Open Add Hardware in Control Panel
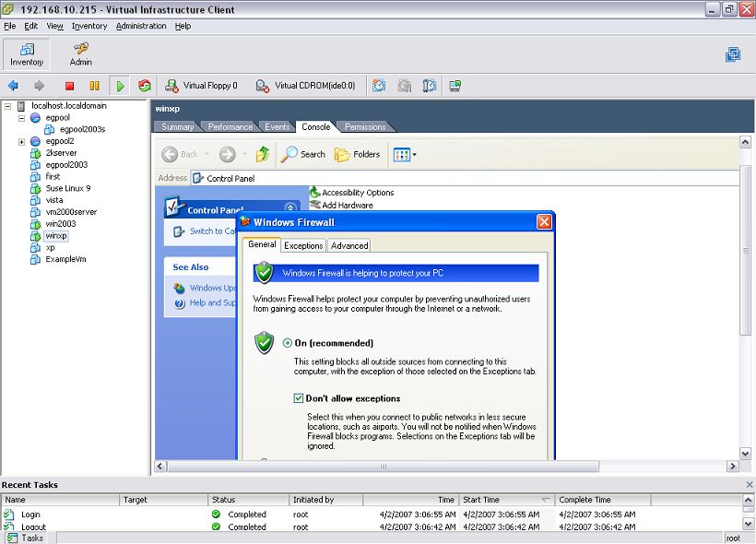Viewport: 756px width, 544px height. pos(341,205)
